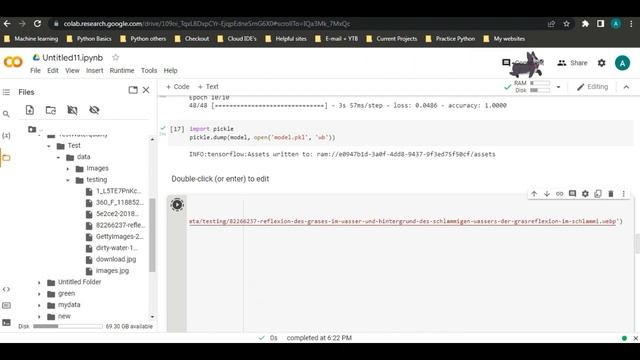
Task: Add a comment to the cell
Action: point(572,193)
